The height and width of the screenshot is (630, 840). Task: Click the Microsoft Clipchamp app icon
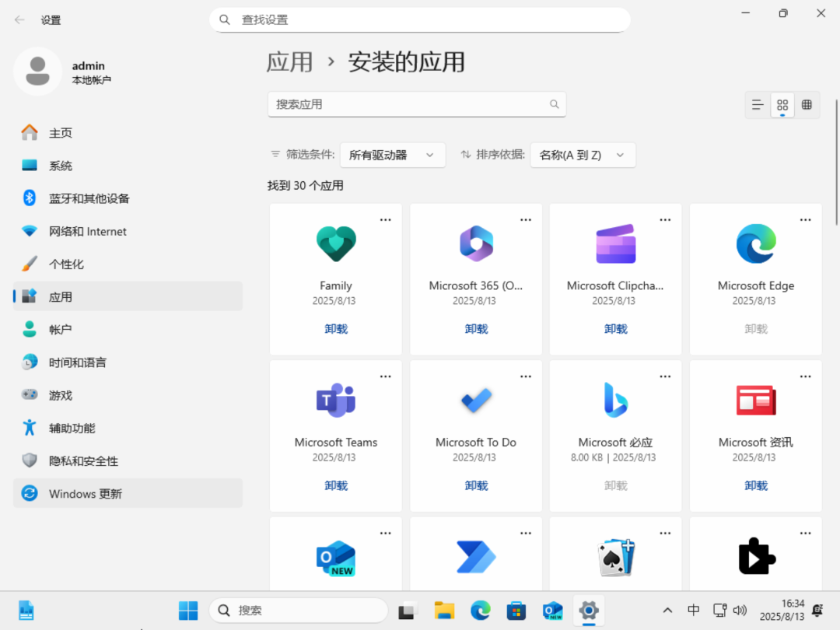point(615,244)
